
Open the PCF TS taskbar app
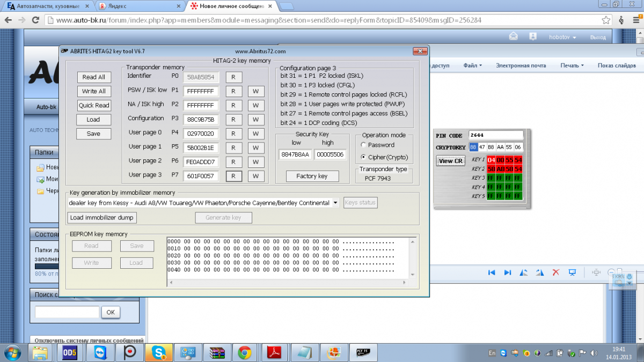[362, 352]
